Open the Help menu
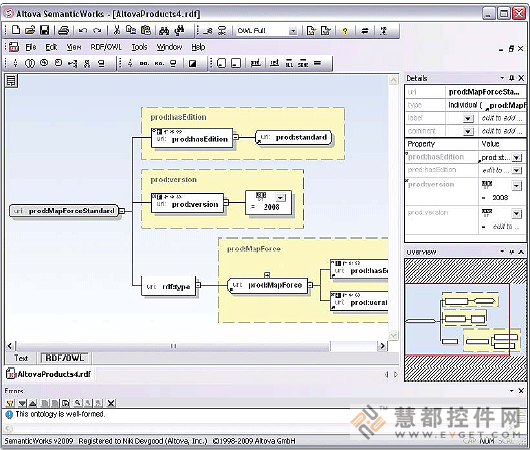 tap(198, 47)
